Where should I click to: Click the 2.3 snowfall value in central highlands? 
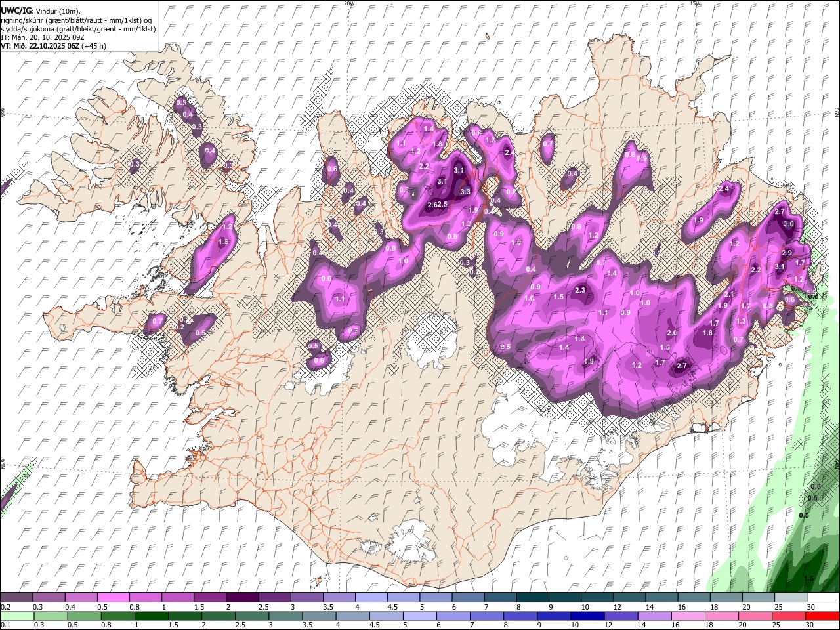point(580,290)
